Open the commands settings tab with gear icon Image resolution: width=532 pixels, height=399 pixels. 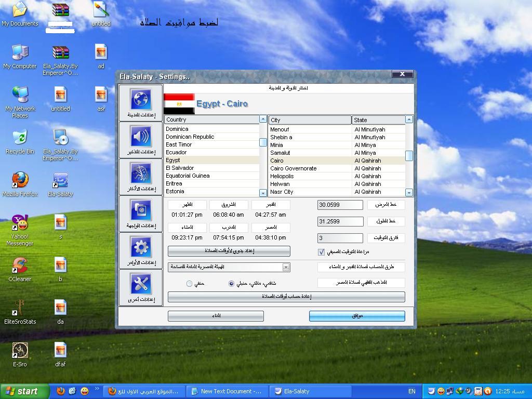coord(141,251)
